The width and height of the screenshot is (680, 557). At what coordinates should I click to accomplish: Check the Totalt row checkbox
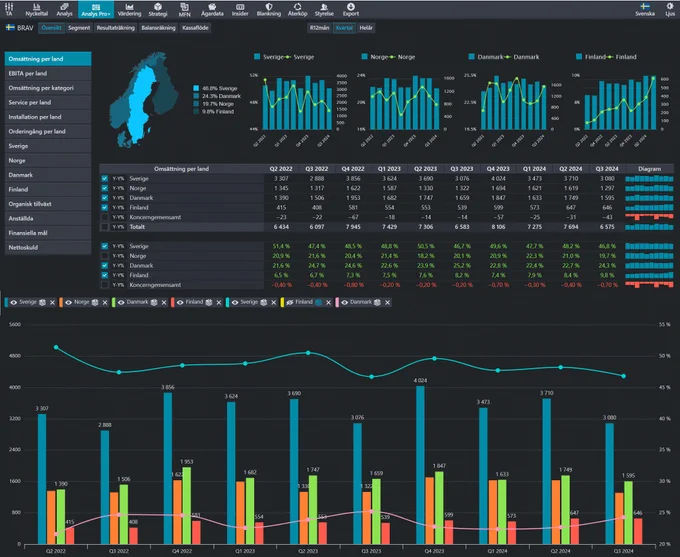[x=105, y=227]
